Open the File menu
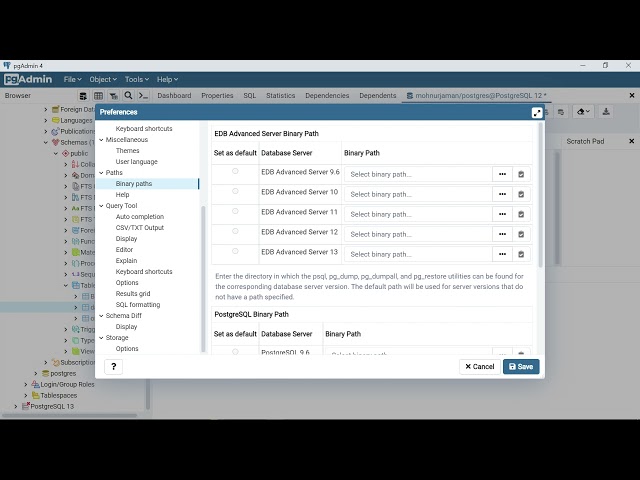The width and height of the screenshot is (640, 480). point(72,80)
